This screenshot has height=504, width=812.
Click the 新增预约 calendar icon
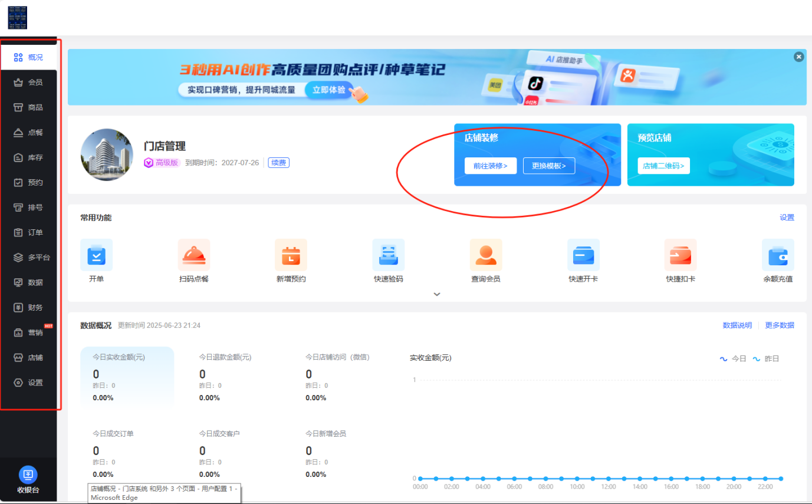(291, 255)
